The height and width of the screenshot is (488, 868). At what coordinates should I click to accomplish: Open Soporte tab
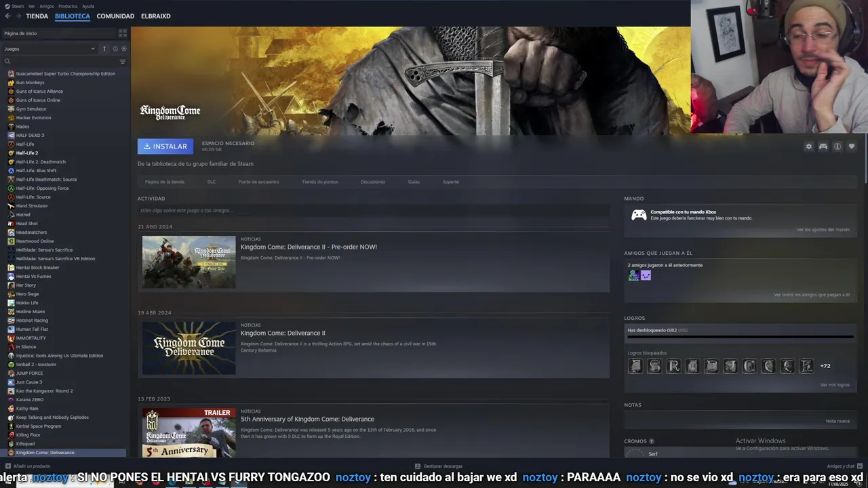tap(451, 182)
